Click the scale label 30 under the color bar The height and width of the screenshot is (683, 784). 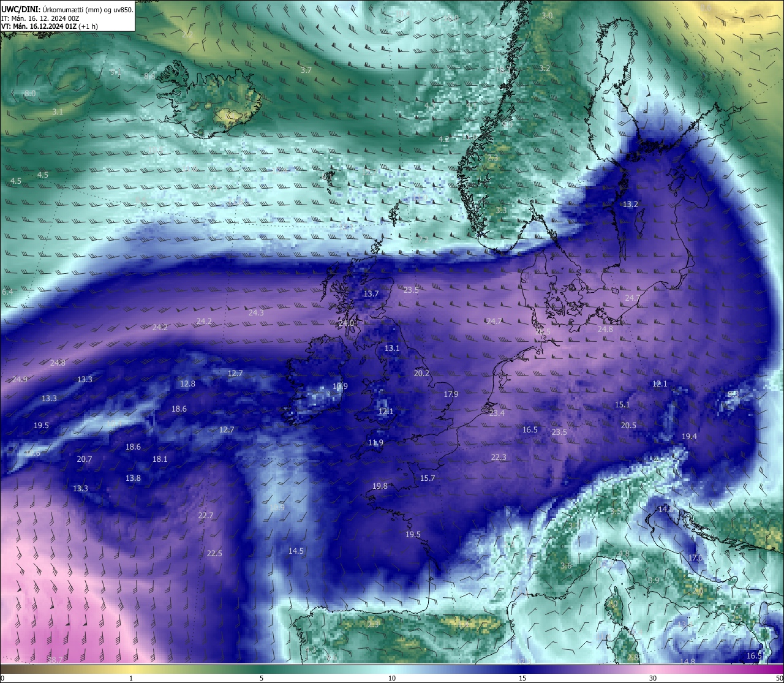click(x=653, y=678)
